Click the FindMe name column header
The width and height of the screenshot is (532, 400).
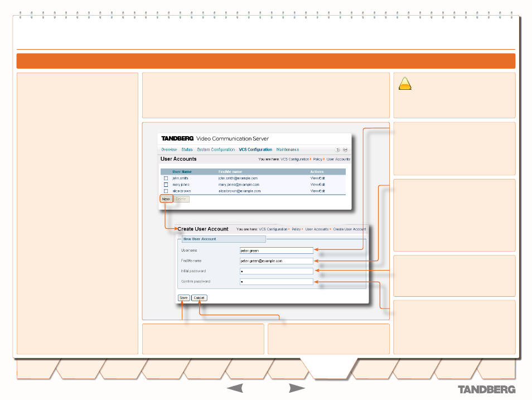click(230, 172)
